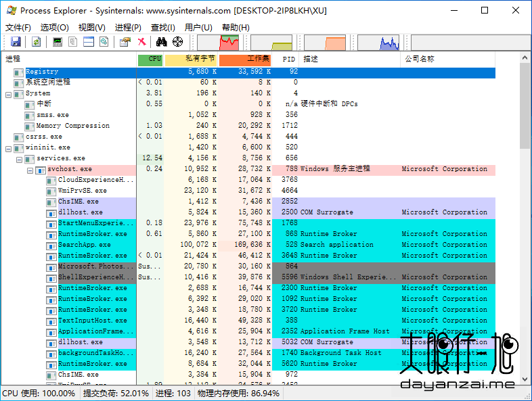Click the binoculars Find Handle icon
The width and height of the screenshot is (532, 401).
pyautogui.click(x=162, y=42)
